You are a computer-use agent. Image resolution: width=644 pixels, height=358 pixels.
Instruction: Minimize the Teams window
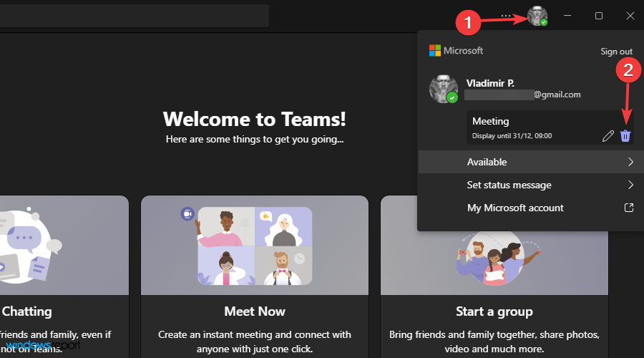tap(567, 16)
